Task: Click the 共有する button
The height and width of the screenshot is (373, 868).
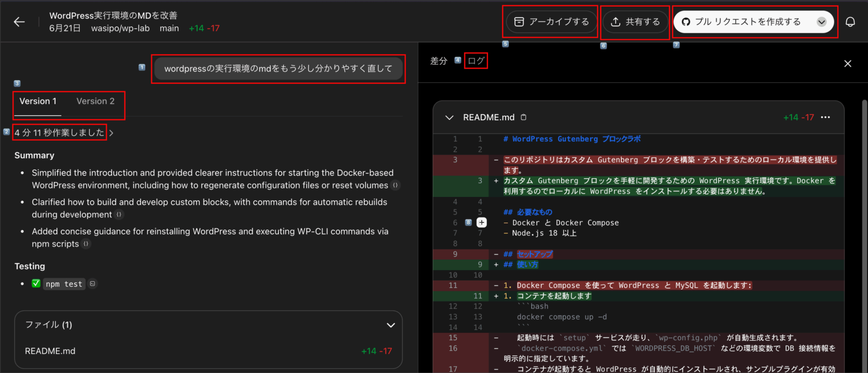Action: coord(635,22)
